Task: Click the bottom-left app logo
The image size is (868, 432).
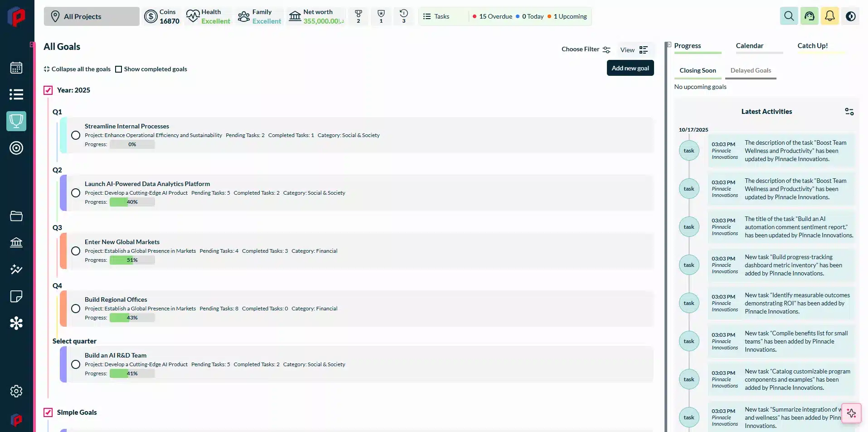Action: click(x=16, y=420)
